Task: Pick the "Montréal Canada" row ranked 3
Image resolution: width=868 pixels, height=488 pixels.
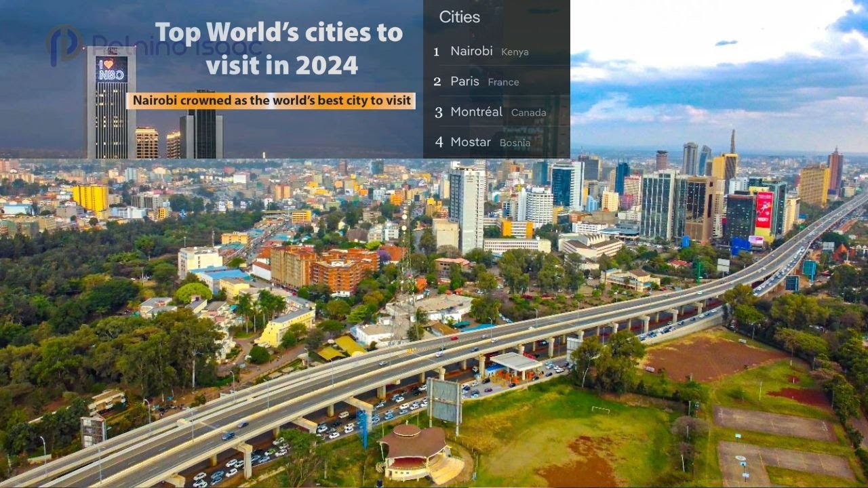Action: (x=496, y=112)
